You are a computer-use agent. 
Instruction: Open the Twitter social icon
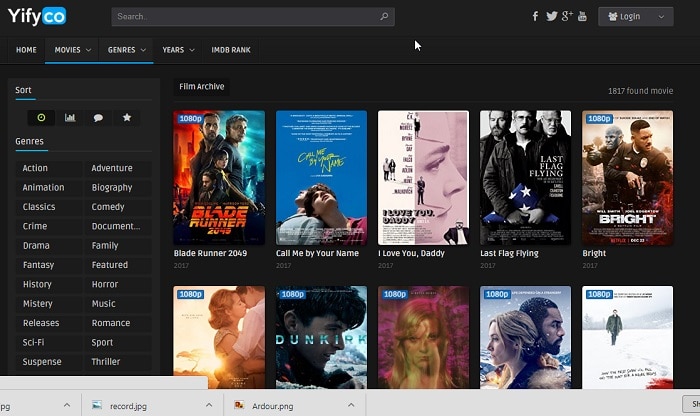(551, 17)
